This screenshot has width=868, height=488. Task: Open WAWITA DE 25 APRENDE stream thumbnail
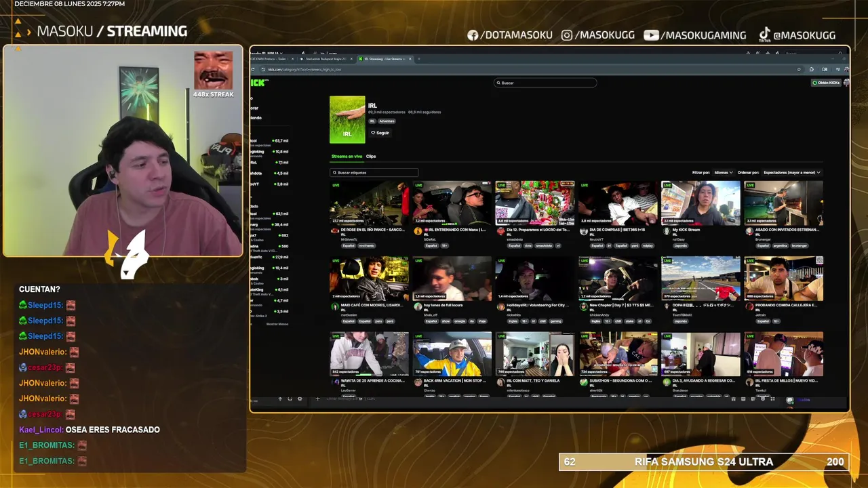coord(370,354)
